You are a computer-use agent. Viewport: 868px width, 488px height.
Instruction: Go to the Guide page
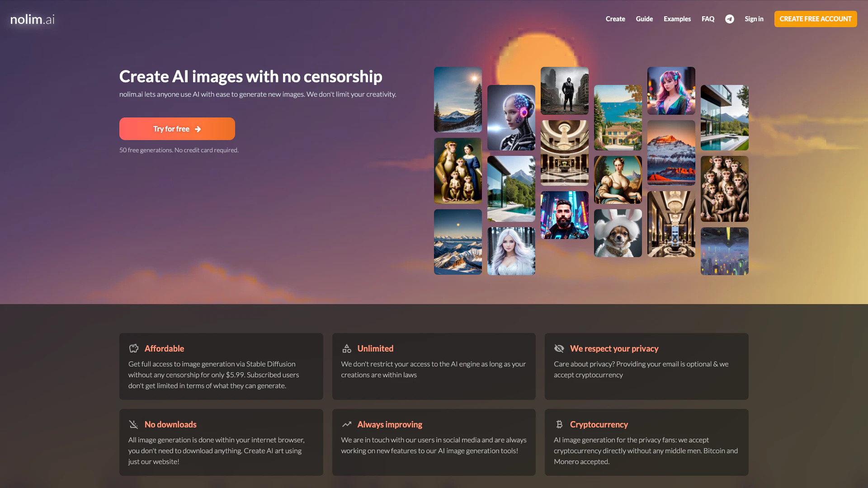[x=644, y=19]
